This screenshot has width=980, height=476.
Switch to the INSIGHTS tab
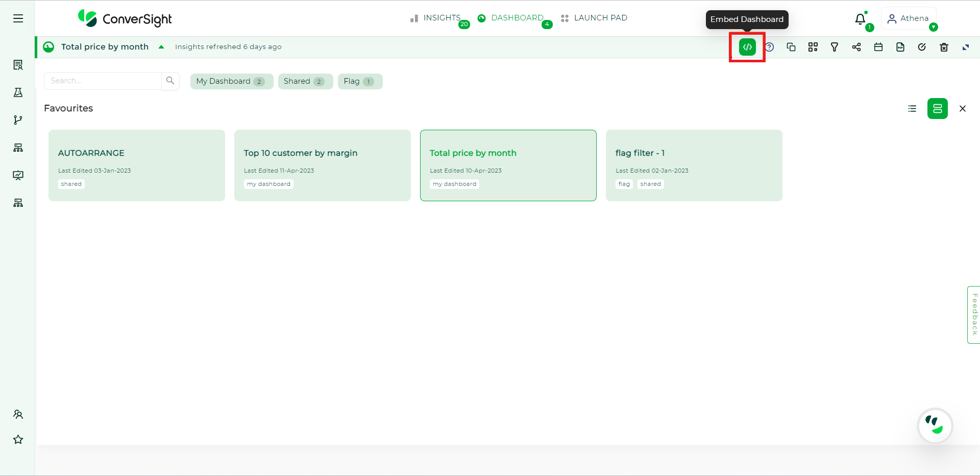[442, 17]
